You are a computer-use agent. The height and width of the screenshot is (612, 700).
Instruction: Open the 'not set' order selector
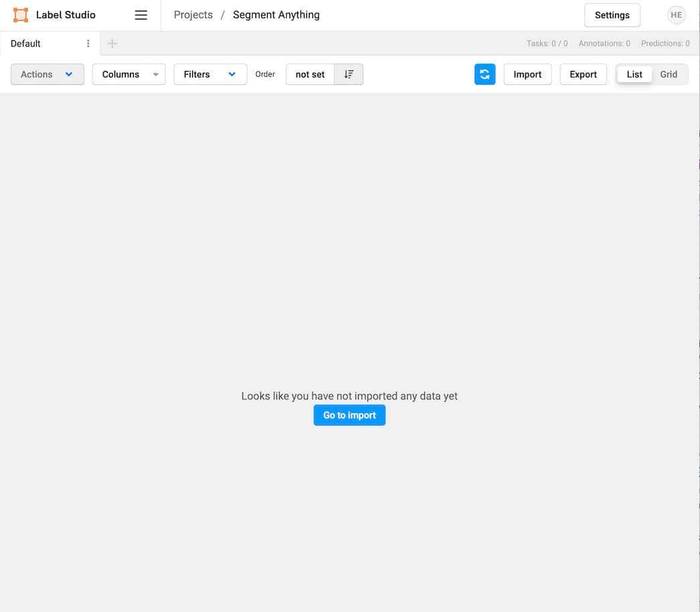pos(311,74)
